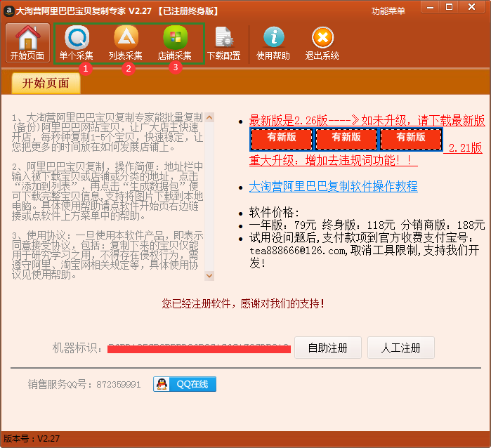The width and height of the screenshot is (491, 448).
Task: Click the QQ在线 chat button
Action: [x=185, y=384]
